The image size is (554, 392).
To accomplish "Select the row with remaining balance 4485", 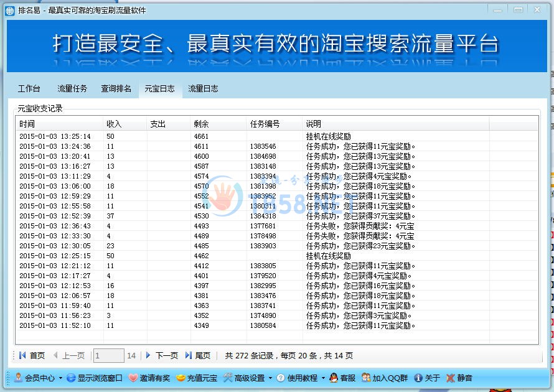I will [x=278, y=246].
